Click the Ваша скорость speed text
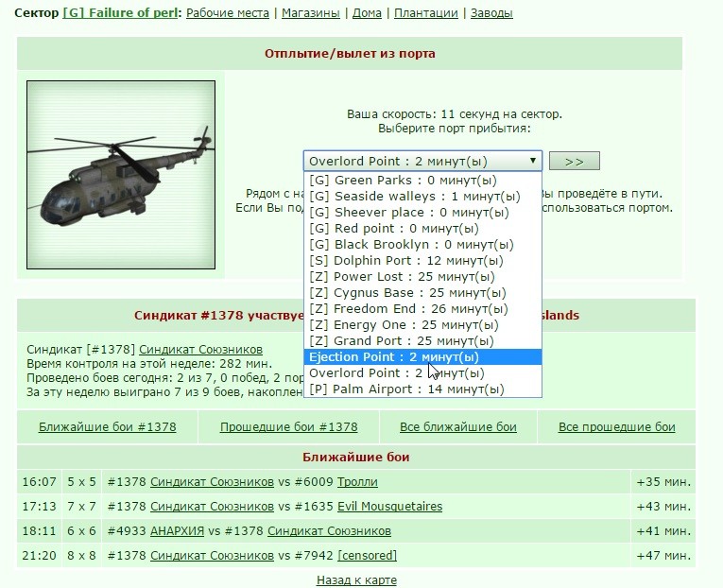Image resolution: width=723 pixels, height=588 pixels. 455,113
